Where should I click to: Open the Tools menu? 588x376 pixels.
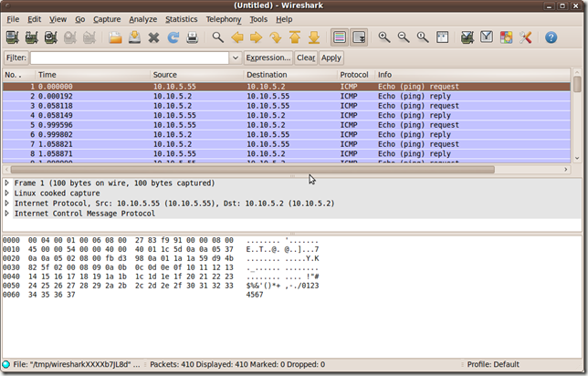[258, 19]
